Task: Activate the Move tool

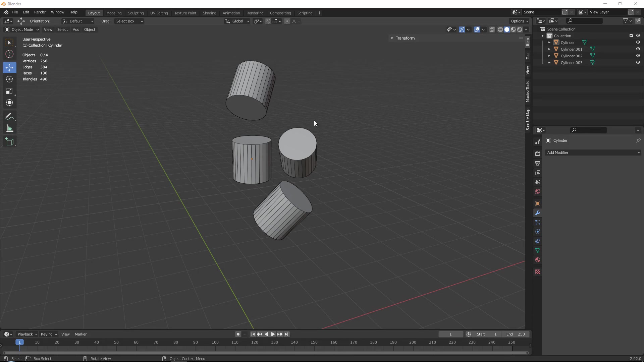Action: (9, 67)
